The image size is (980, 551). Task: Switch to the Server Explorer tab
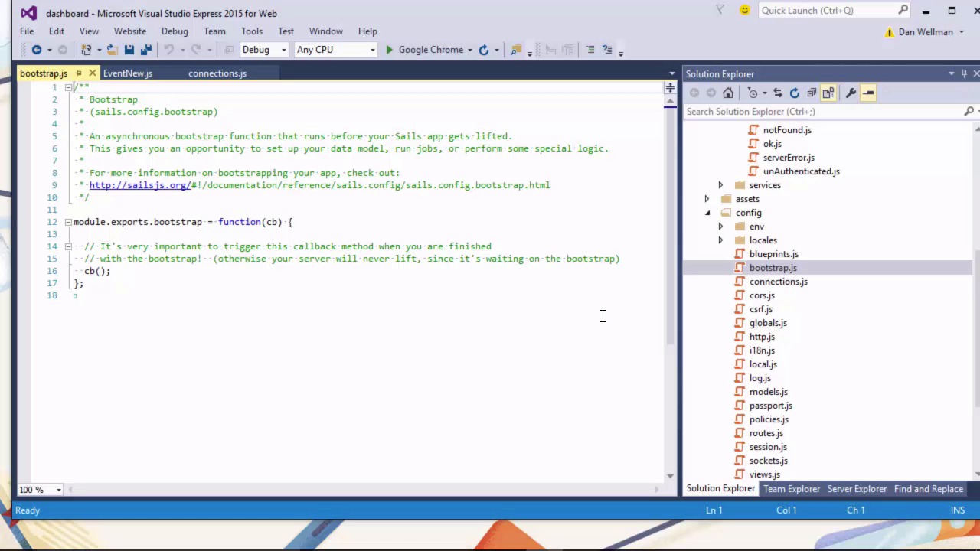point(857,489)
